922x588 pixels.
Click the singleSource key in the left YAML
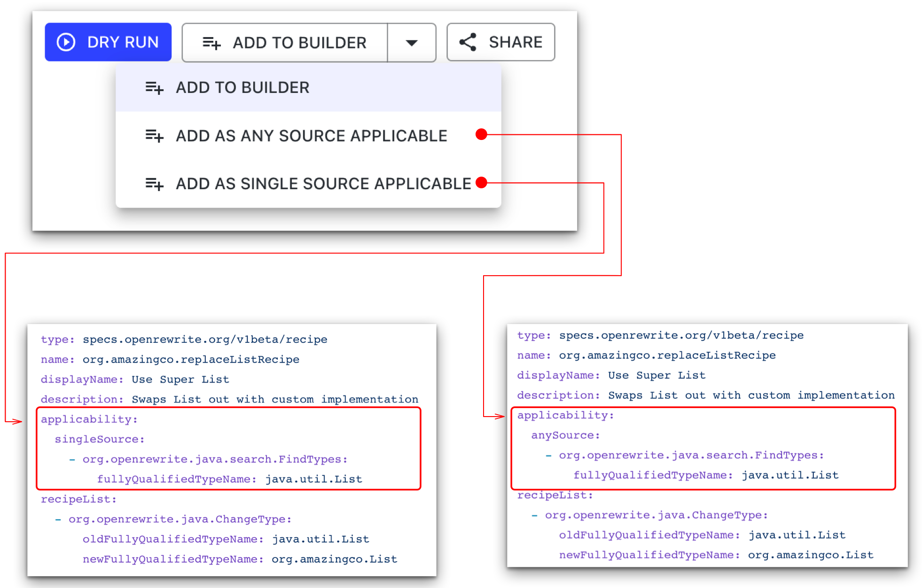pyautogui.click(x=100, y=439)
